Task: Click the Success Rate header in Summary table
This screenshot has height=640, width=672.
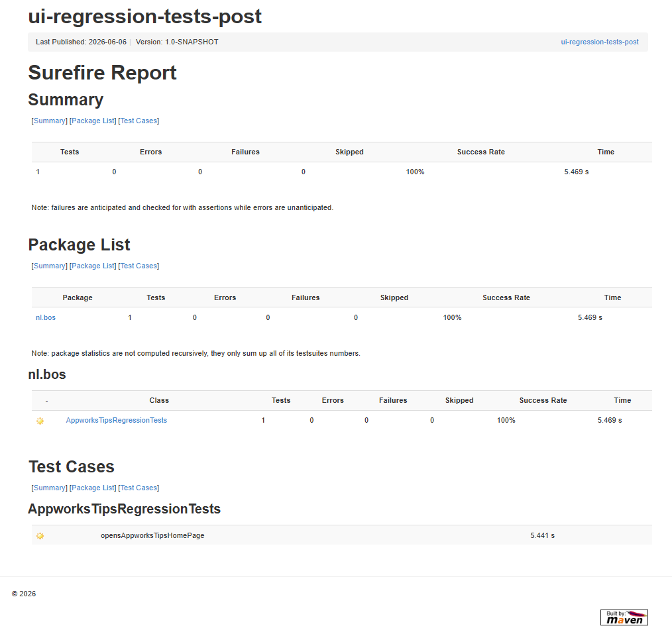Action: click(x=481, y=152)
